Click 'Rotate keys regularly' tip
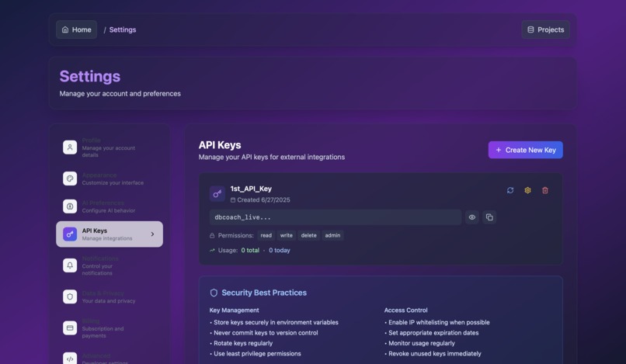 pos(243,343)
